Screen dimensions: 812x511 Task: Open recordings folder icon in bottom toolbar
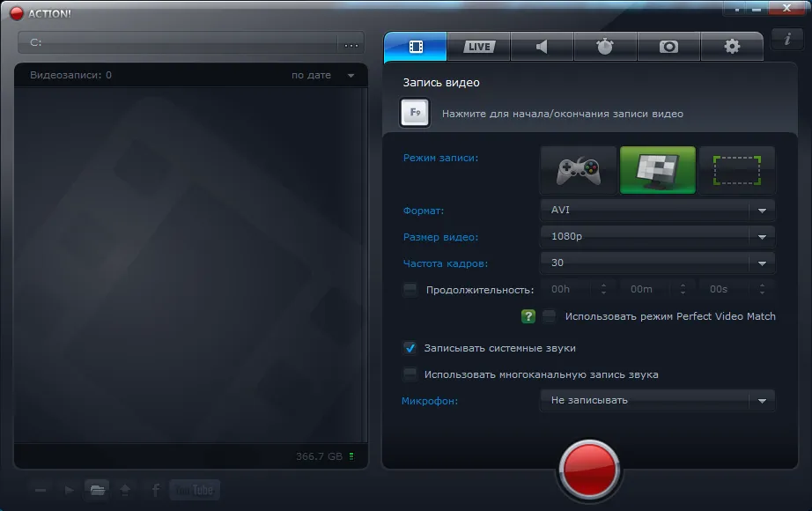(97, 490)
